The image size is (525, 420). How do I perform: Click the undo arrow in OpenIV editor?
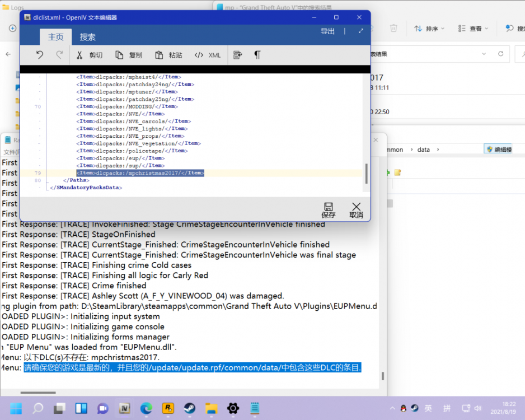tap(40, 55)
